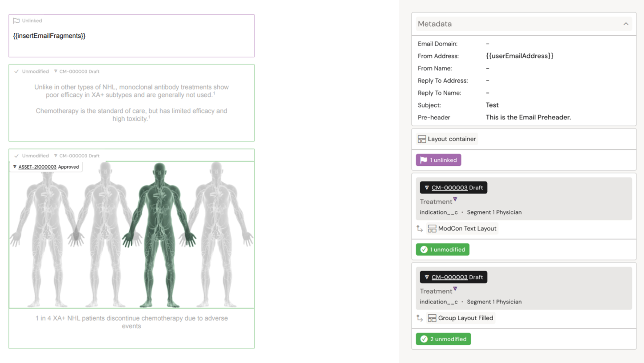This screenshot has width=644, height=363.
Task: Click the layout icon beside ModCon Text Layout
Action: click(432, 229)
